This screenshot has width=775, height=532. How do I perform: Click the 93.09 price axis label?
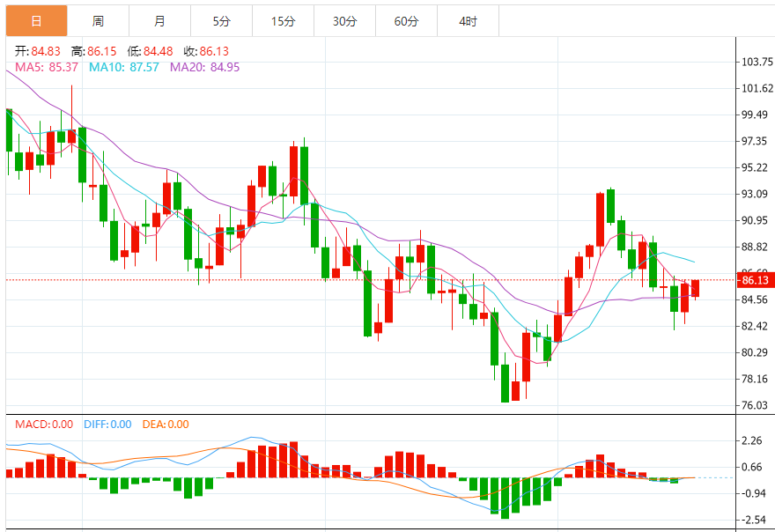[x=755, y=194]
